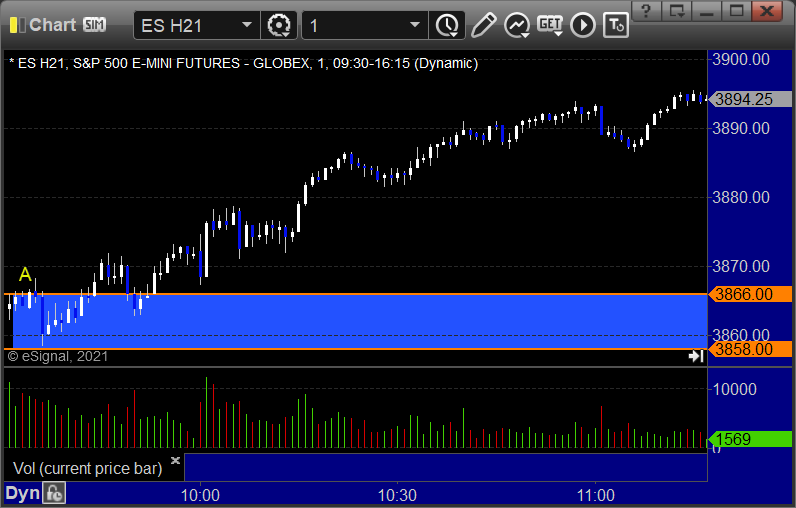Click the 10000 volume axis label
Viewport: 796px width, 508px height.
(735, 389)
